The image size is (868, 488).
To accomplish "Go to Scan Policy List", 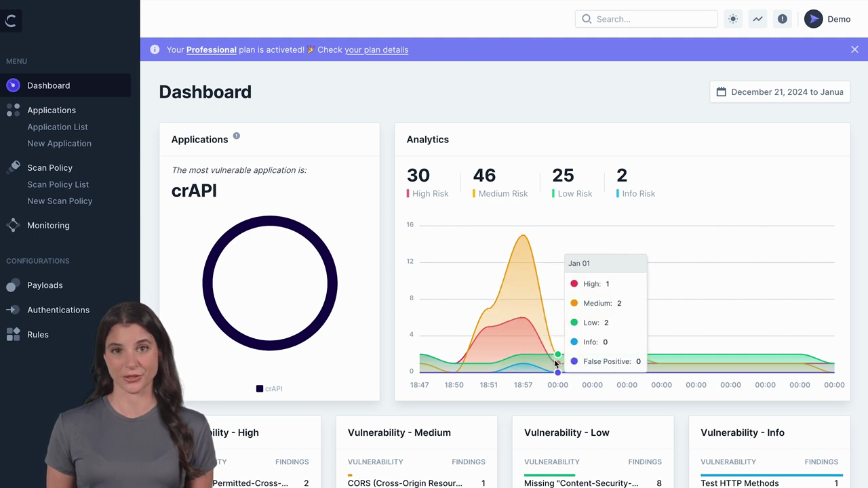I will point(58,184).
